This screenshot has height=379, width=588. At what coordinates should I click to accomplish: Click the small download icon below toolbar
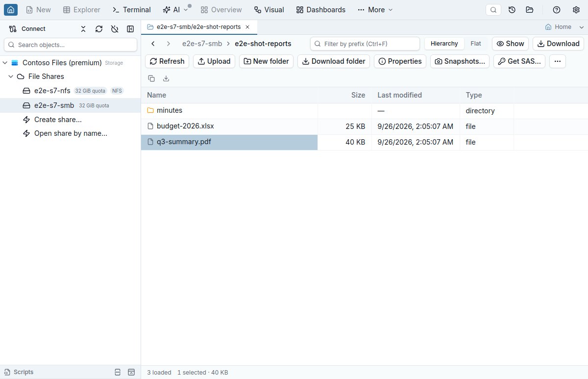(166, 78)
